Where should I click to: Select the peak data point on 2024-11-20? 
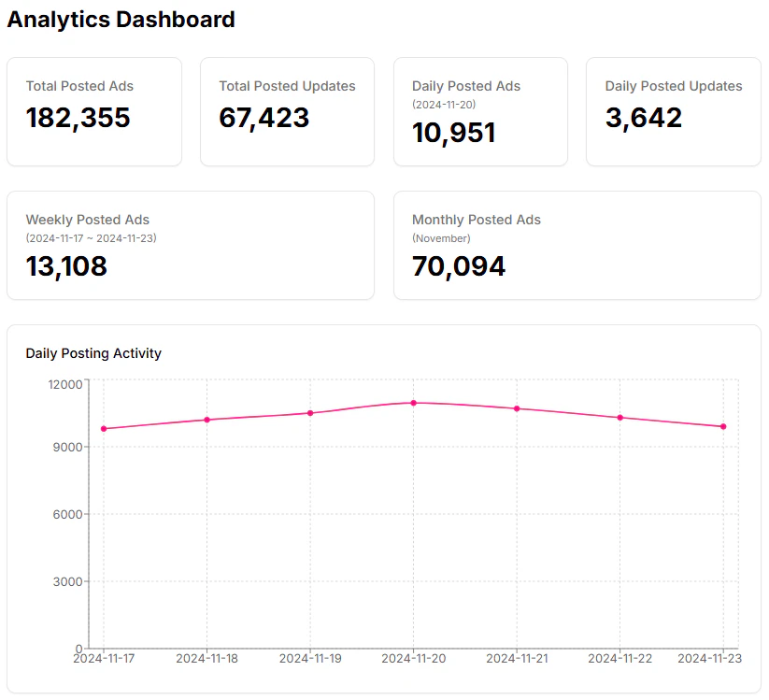(413, 403)
